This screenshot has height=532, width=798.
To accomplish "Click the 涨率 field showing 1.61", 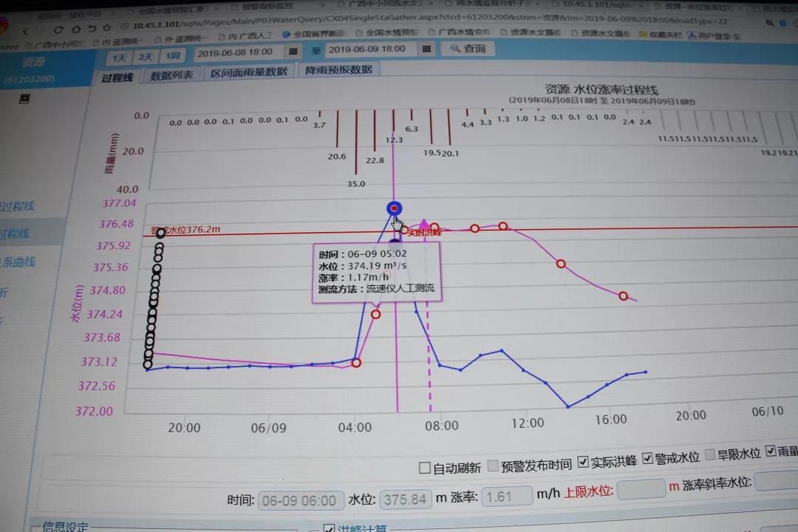I will (506, 497).
